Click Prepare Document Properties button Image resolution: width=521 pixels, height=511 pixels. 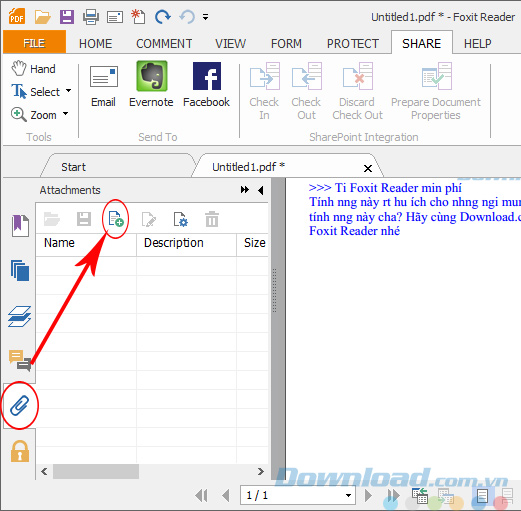click(x=436, y=91)
